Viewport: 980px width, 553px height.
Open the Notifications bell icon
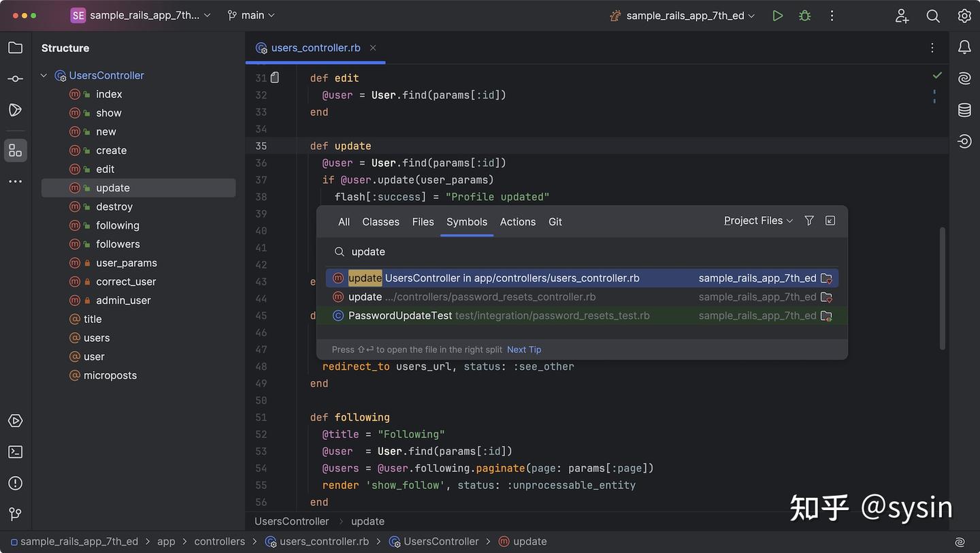point(964,47)
